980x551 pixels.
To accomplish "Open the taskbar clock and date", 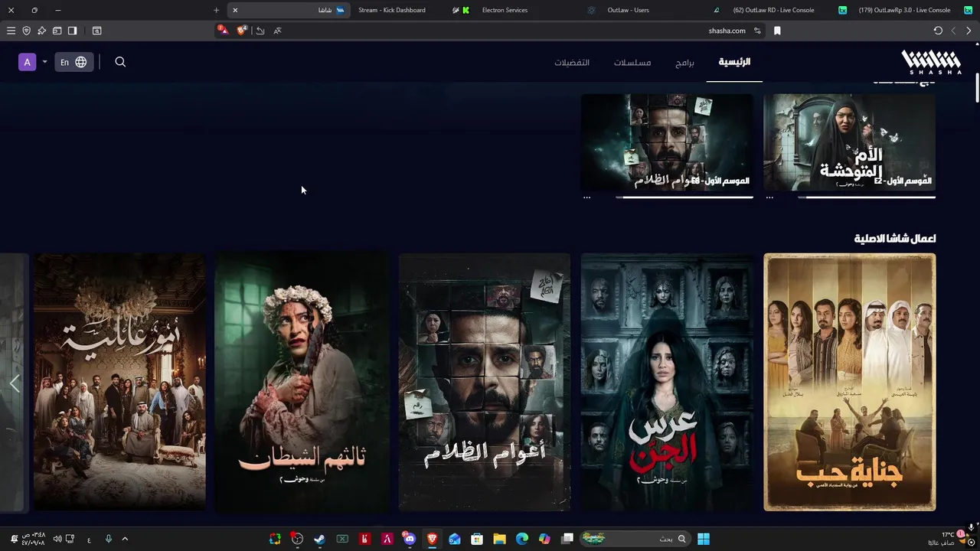I will [x=33, y=539].
